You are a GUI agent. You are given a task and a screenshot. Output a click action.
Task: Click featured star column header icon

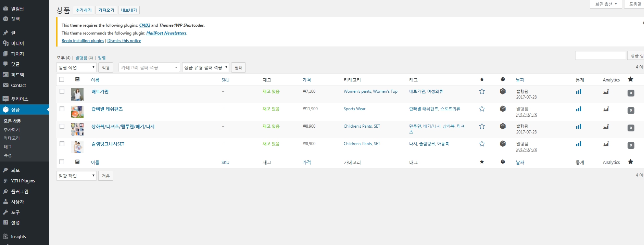[x=482, y=80]
